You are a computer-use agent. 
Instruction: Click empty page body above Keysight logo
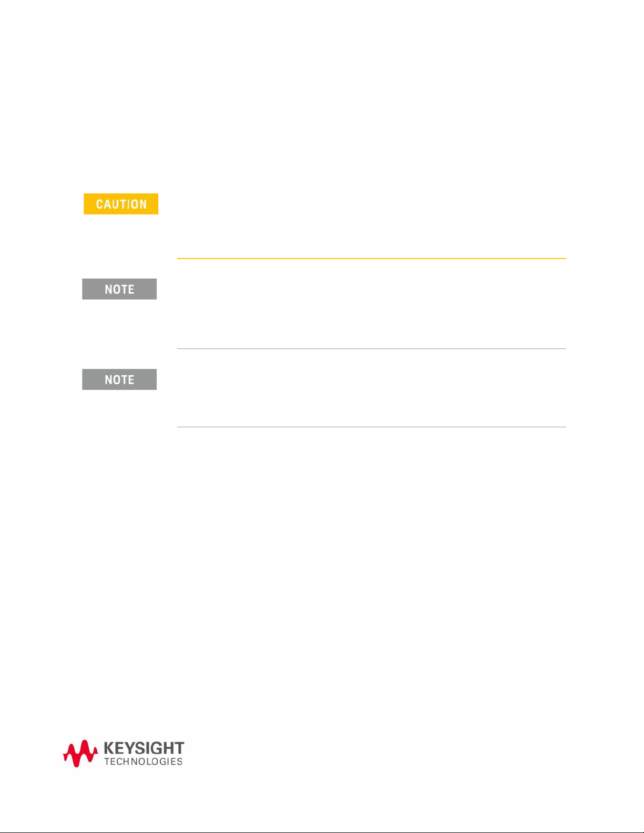322,578
